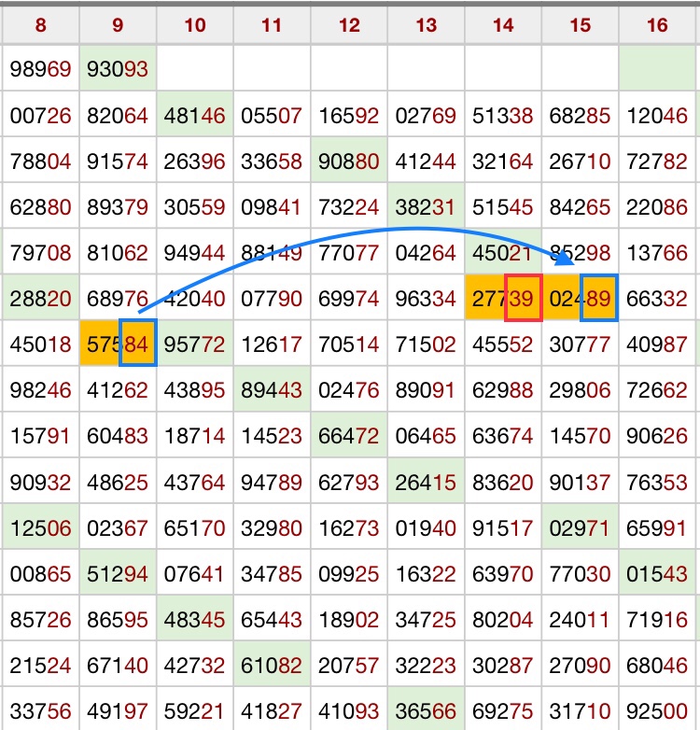
Task: Click green cell 93093 in column 9
Action: 118,69
